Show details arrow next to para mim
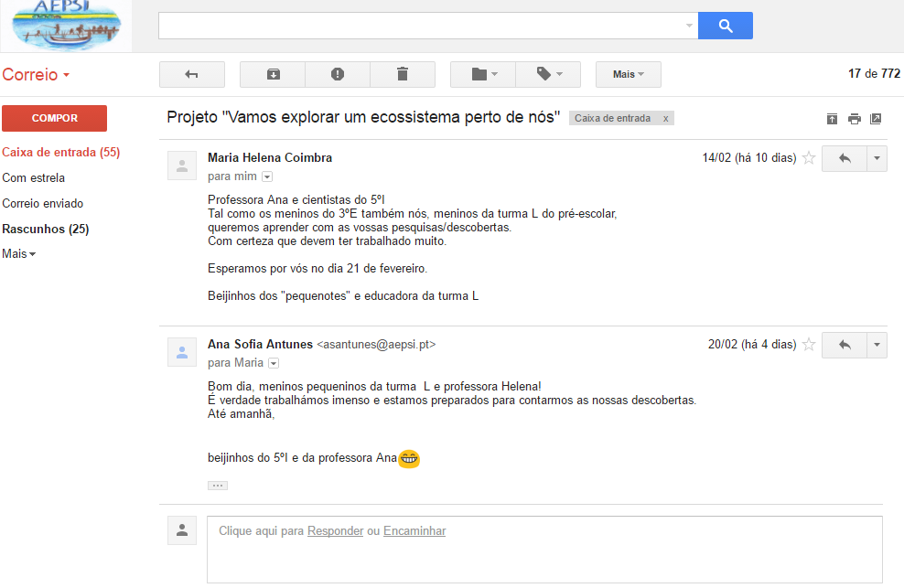The image size is (904, 588). tap(267, 176)
